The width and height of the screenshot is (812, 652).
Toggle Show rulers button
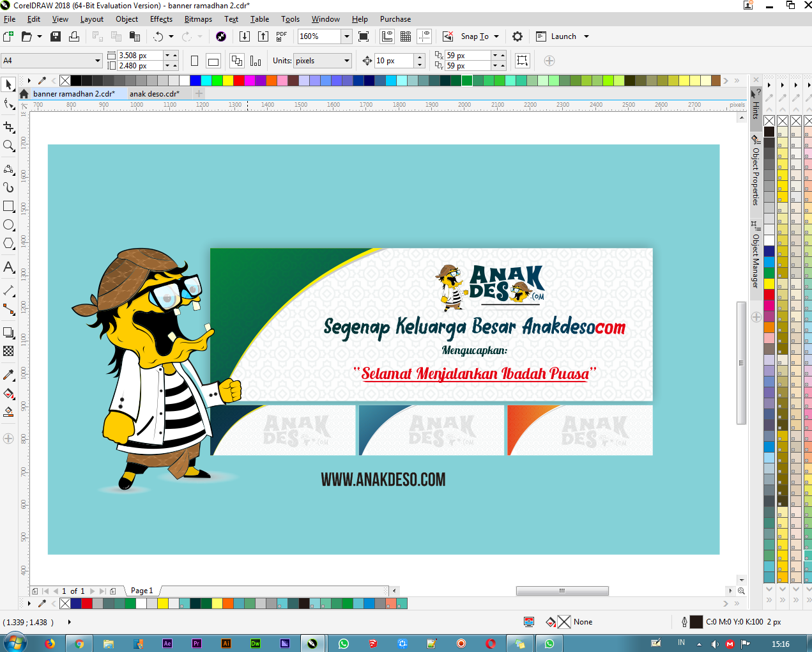pyautogui.click(x=387, y=36)
